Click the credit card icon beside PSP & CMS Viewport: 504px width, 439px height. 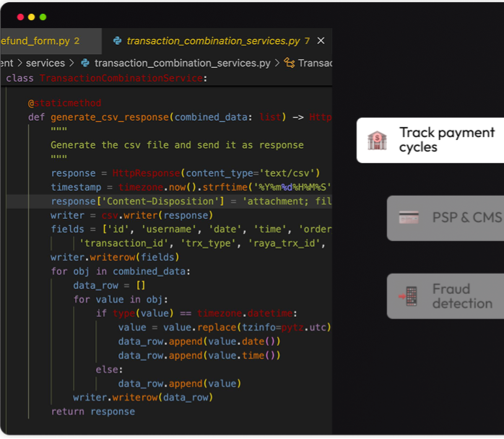(x=408, y=217)
